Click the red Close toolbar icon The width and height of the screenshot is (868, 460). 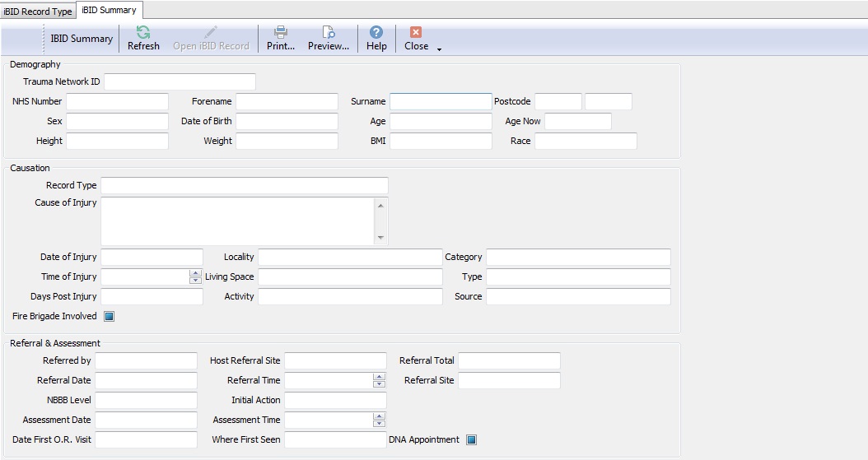[x=416, y=33]
